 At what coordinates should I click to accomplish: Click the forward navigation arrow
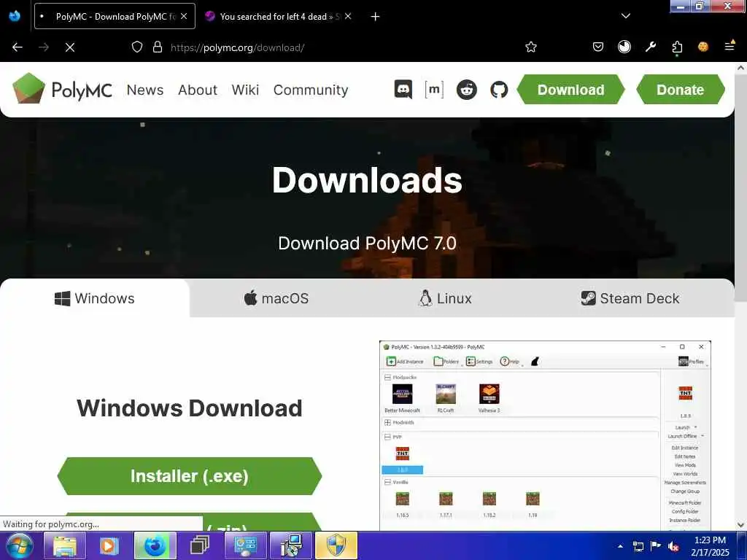tap(43, 47)
